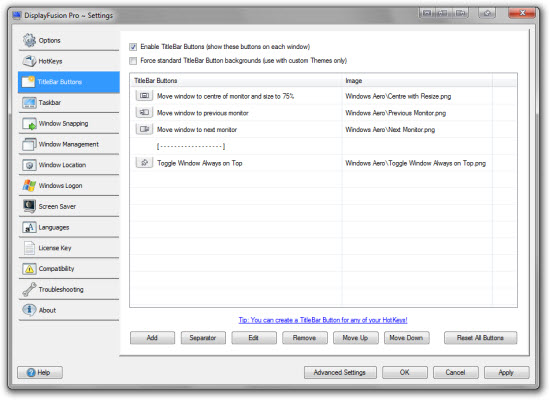Click the DisplayFusion app icon in the title bar
The height and width of the screenshot is (400, 550).
coord(17,15)
